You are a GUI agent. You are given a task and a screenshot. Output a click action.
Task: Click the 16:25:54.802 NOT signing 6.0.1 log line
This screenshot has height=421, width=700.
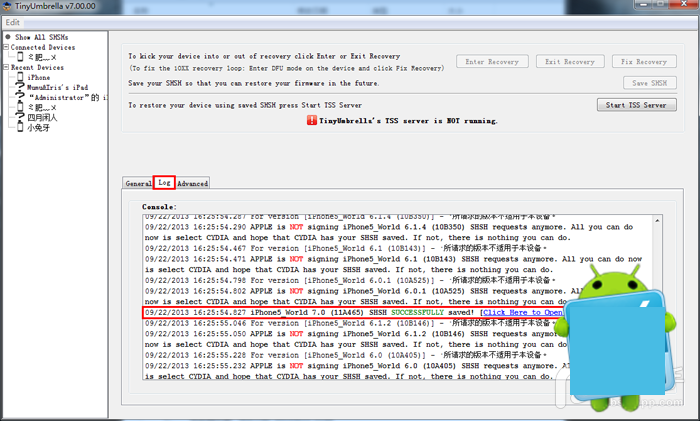(355, 296)
